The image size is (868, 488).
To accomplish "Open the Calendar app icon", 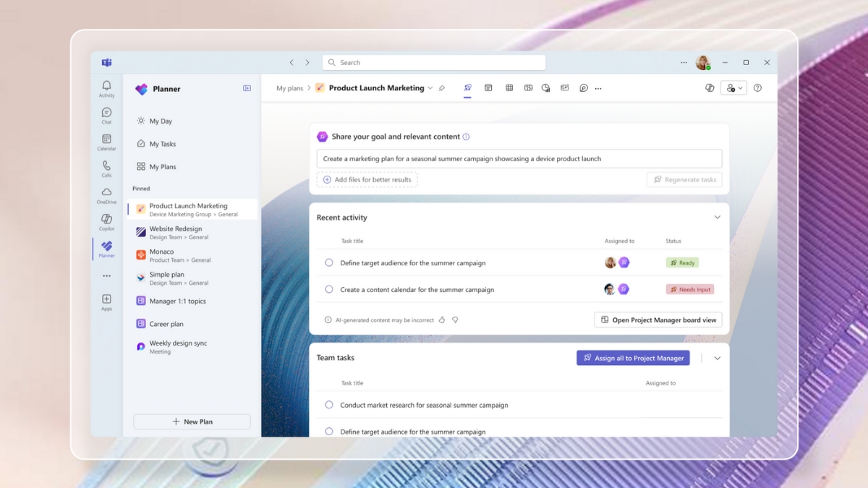I will click(x=106, y=142).
